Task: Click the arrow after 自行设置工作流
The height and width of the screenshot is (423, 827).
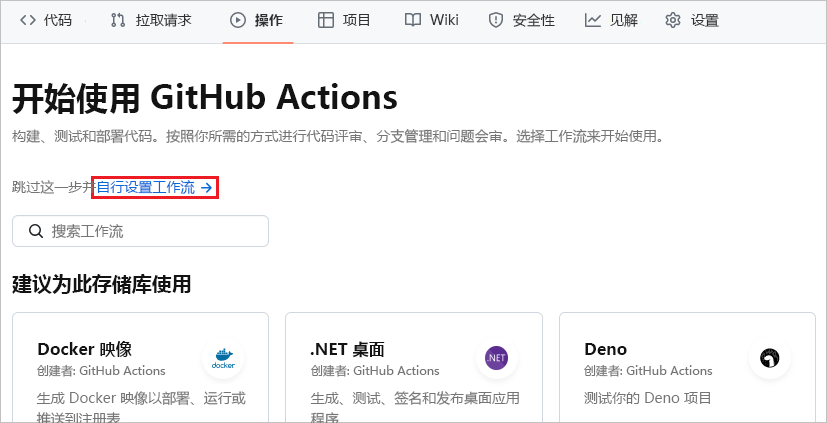Action: pyautogui.click(x=207, y=188)
